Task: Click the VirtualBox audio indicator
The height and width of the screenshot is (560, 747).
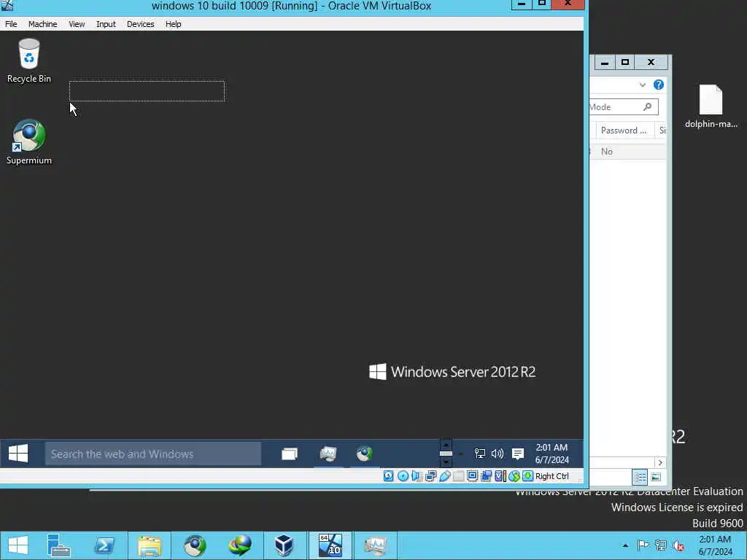Action: [x=417, y=476]
